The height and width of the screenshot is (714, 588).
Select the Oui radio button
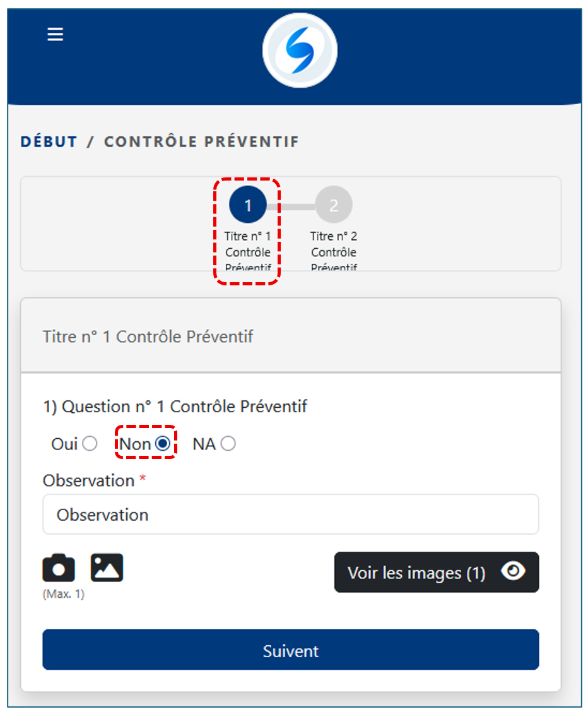[x=90, y=444]
